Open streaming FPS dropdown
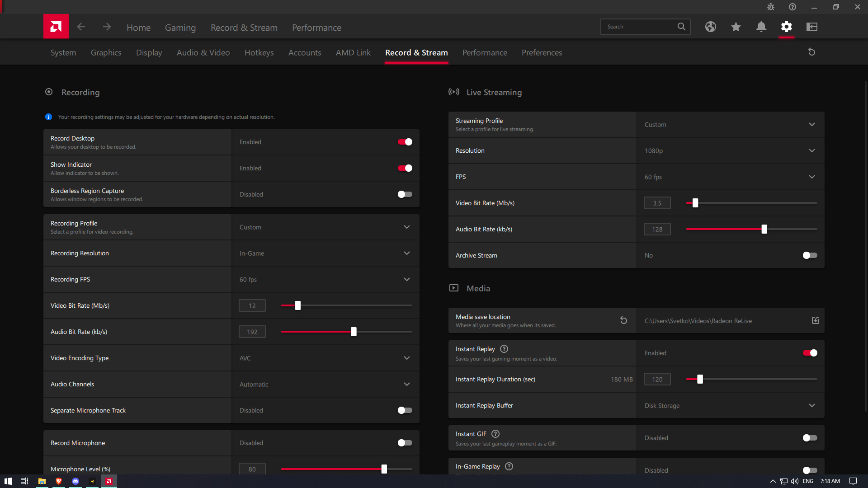This screenshot has width=868, height=488. (731, 177)
